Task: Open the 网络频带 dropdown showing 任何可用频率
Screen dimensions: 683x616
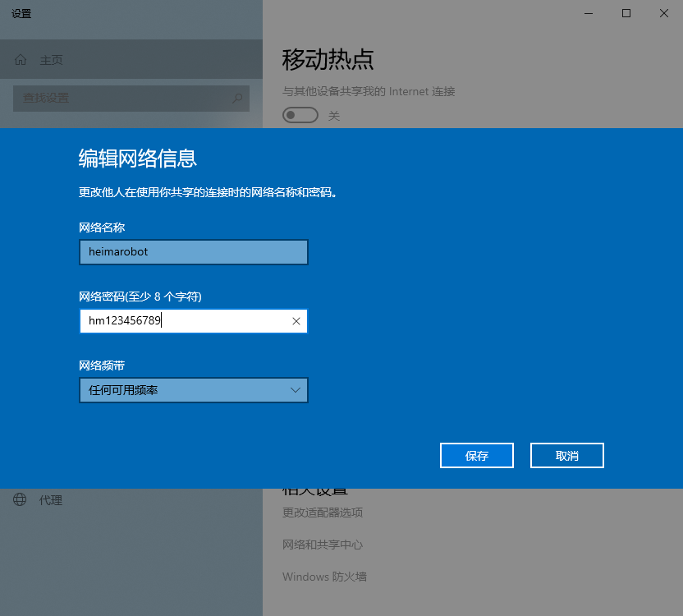Action: click(x=193, y=390)
